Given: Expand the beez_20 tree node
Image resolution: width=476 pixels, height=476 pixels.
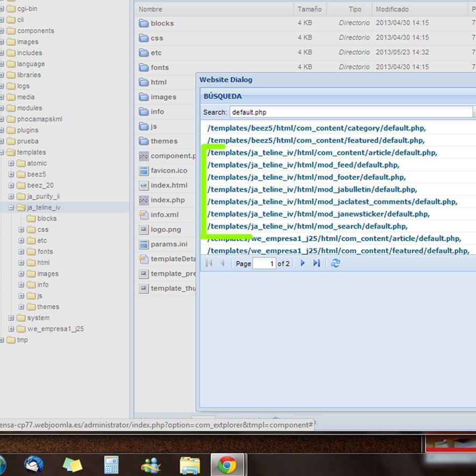Looking at the screenshot, I should coord(11,185).
